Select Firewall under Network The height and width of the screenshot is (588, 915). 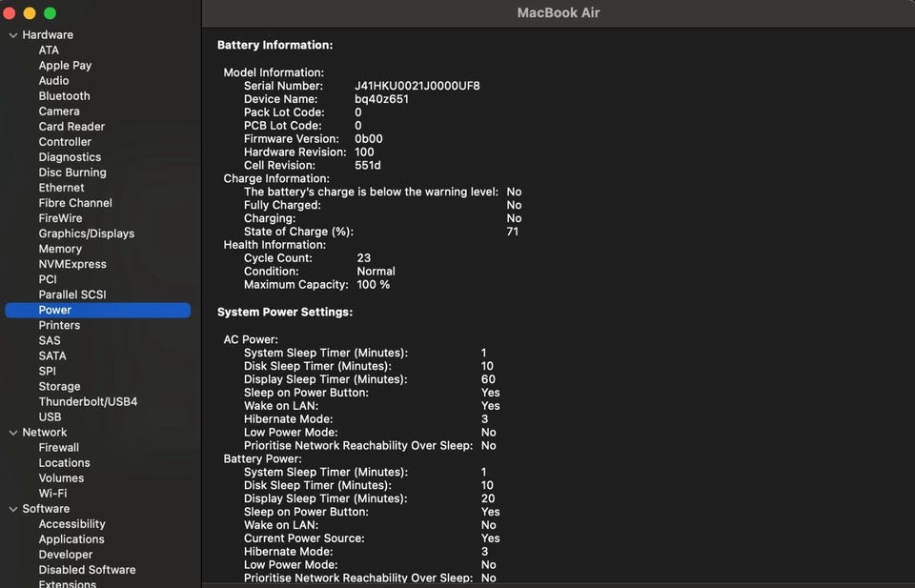[58, 447]
